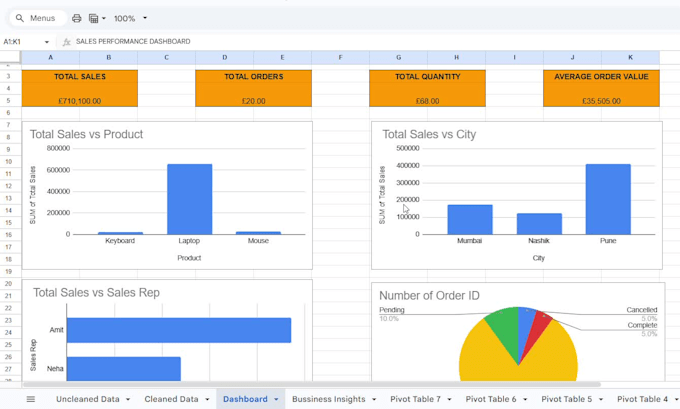Screen dimensions: 680x409
Task: Switch to the Pivot Table 5 tab
Action: [566, 399]
